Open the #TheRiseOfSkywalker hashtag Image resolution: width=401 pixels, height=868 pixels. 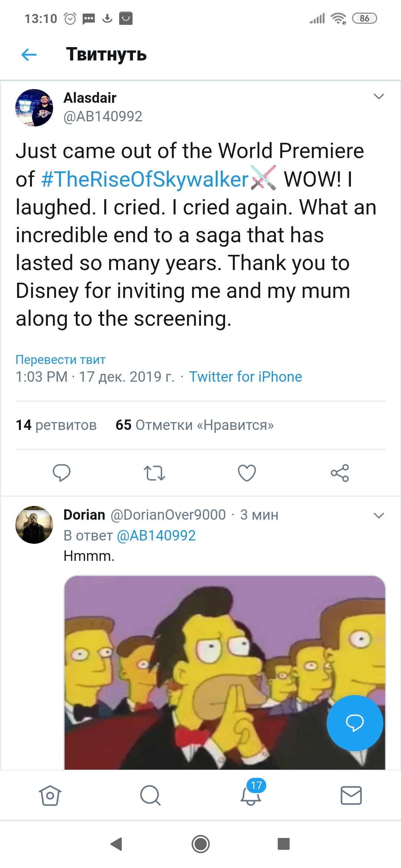point(145,180)
